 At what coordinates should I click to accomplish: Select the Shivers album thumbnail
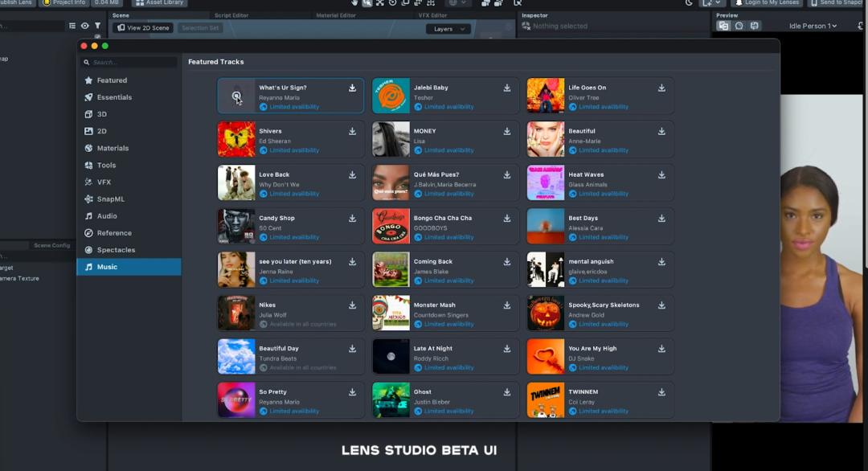click(x=236, y=140)
